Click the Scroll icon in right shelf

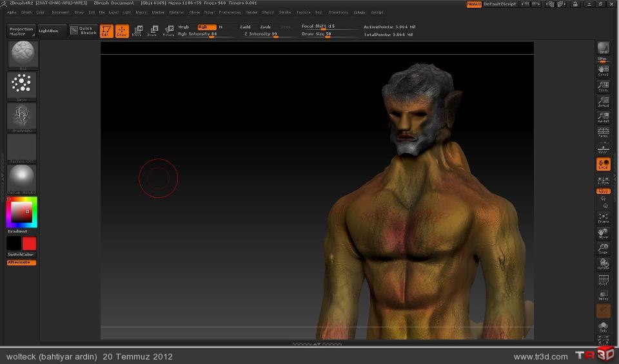[603, 70]
